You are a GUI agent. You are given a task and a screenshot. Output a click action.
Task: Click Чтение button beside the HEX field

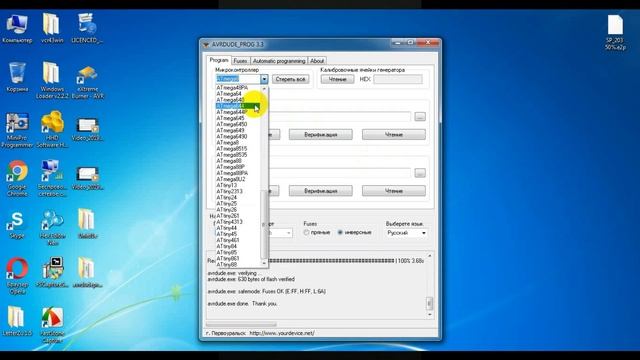337,79
